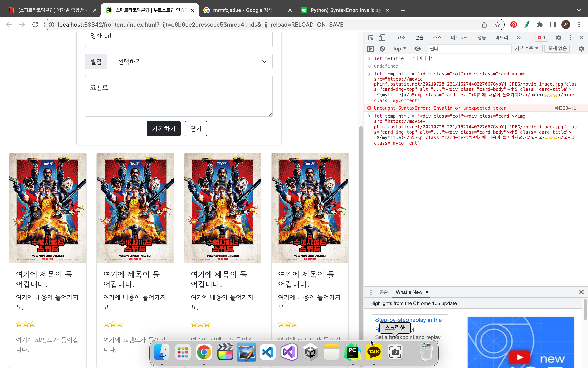The image size is (588, 368).
Task: Close the DevTools panel
Action: 581,38
